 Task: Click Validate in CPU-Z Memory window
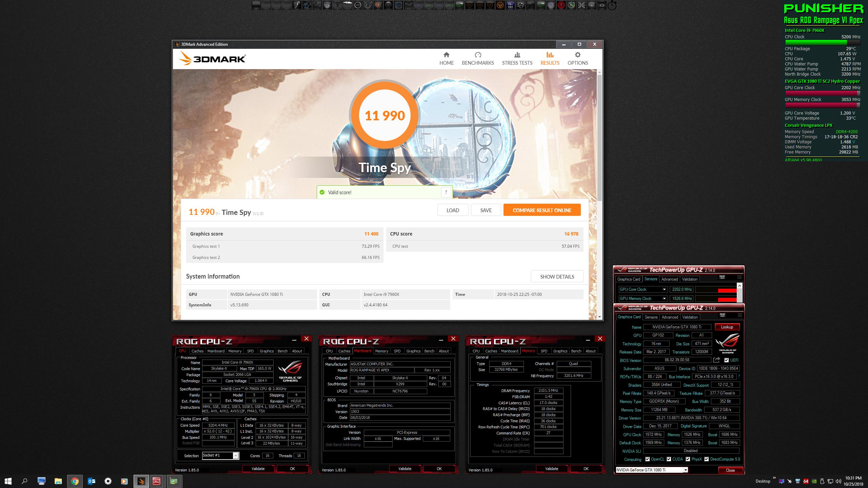(x=552, y=469)
